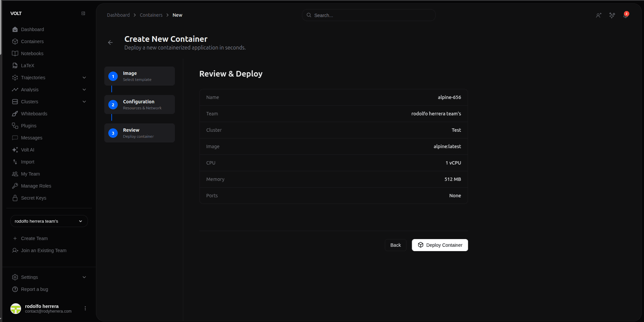Click Join an Existing Team
Viewport: 644px width, 322px height.
43,250
